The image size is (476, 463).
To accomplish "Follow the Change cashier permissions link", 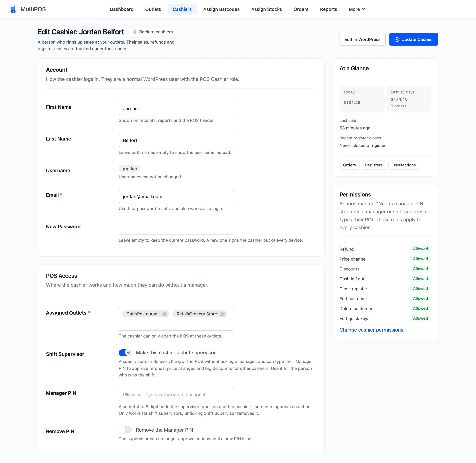I will click(371, 330).
